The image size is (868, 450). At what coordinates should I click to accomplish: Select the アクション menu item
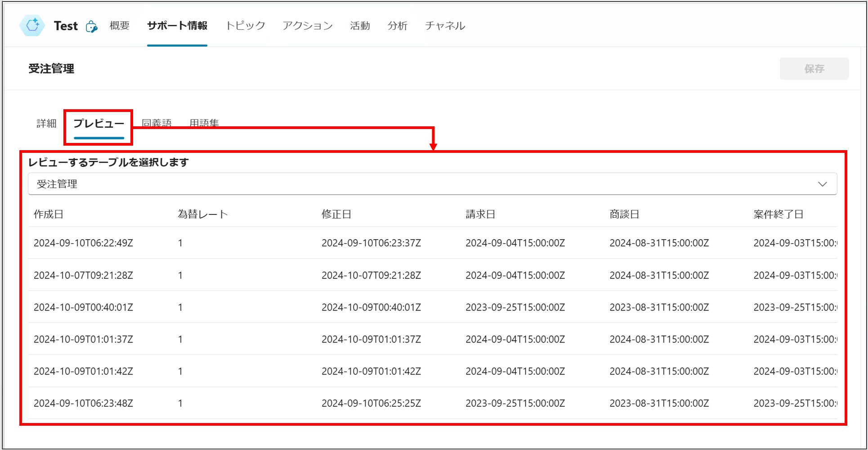pos(308,26)
